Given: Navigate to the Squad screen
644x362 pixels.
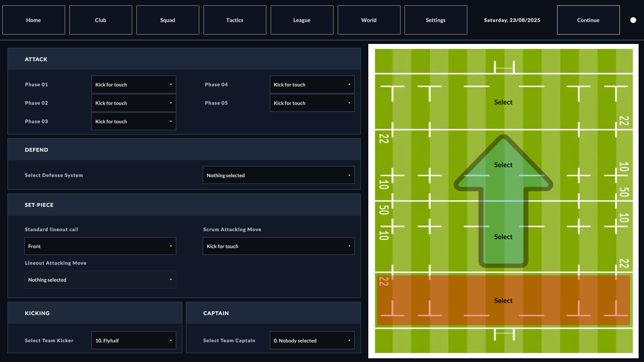Looking at the screenshot, I should click(x=167, y=20).
